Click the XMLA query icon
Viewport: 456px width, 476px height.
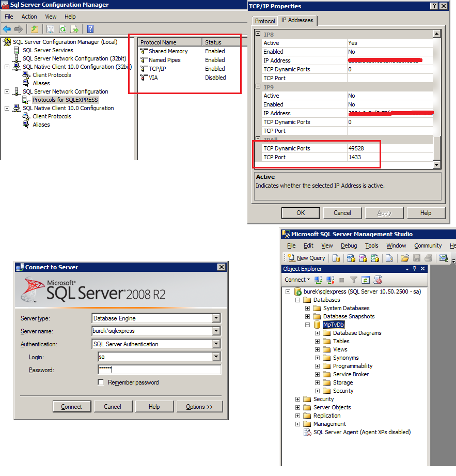(375, 258)
